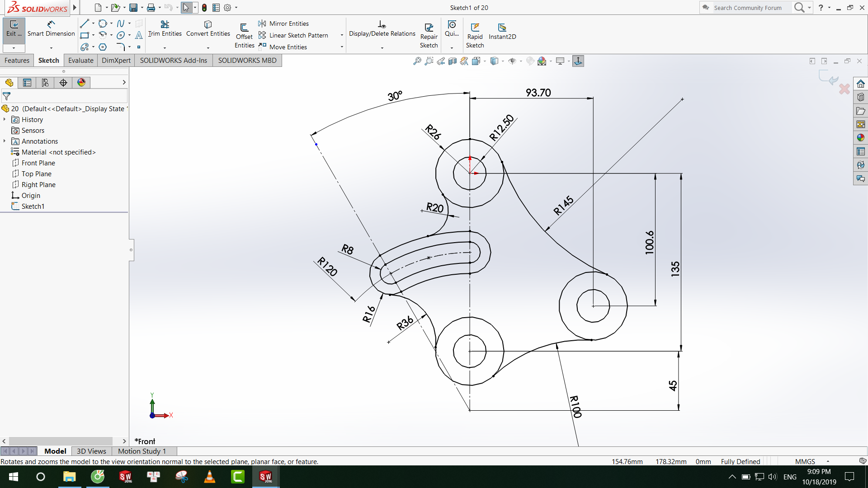This screenshot has height=488, width=868.
Task: Click Zoom to Fit icon
Action: pyautogui.click(x=417, y=61)
